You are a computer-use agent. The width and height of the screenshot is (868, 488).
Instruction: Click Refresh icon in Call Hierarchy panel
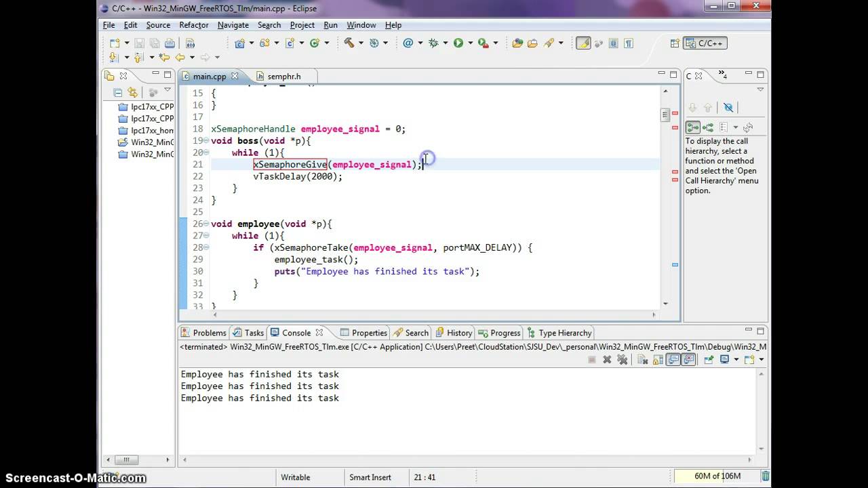748,127
